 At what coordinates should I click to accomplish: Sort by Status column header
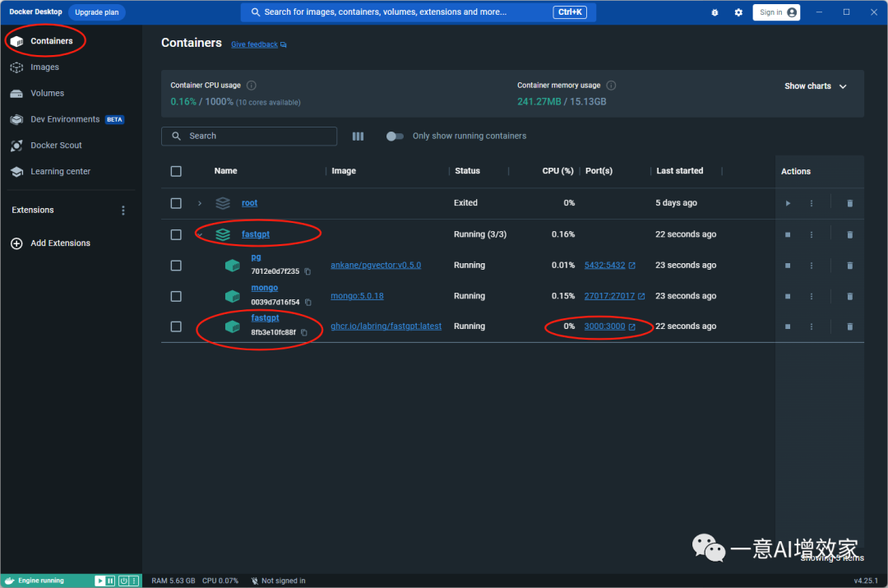click(x=467, y=171)
